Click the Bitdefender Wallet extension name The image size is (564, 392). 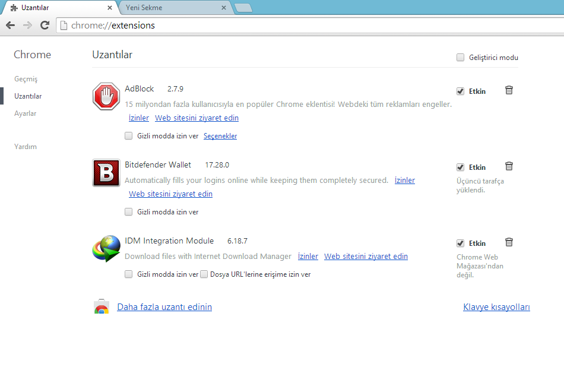[158, 165]
